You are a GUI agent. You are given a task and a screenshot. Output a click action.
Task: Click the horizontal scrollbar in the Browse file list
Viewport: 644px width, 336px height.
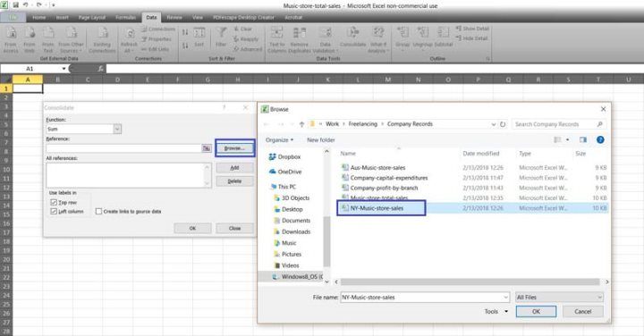pos(470,281)
